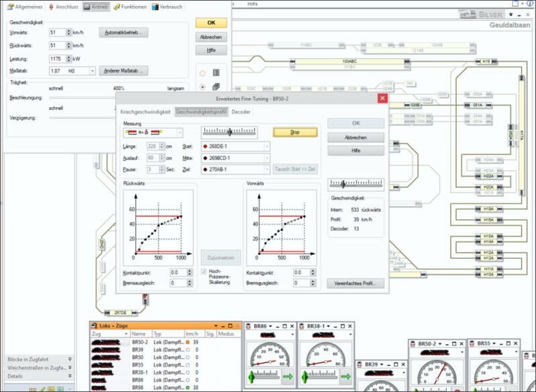536x392 pixels.
Task: Click Loks + Züge panel icon
Action: tap(95, 326)
